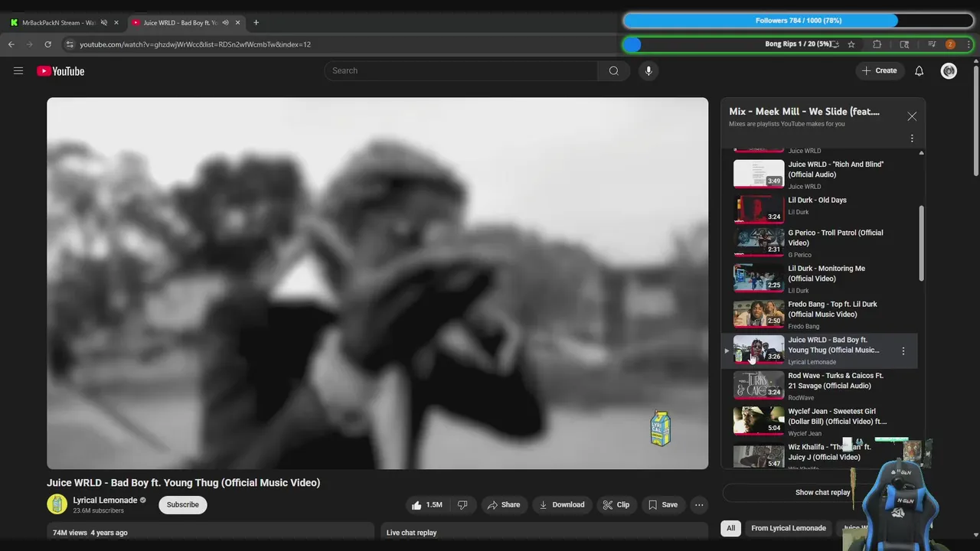The width and height of the screenshot is (980, 551).
Task: Unmute the MrBackPackN Stream tab
Action: click(x=104, y=22)
